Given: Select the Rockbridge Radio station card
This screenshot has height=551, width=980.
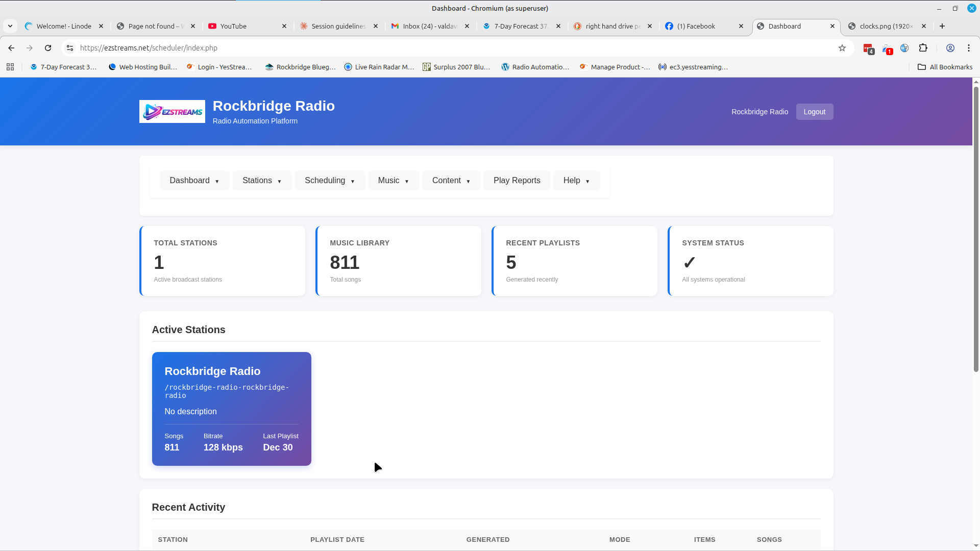Looking at the screenshot, I should [231, 408].
